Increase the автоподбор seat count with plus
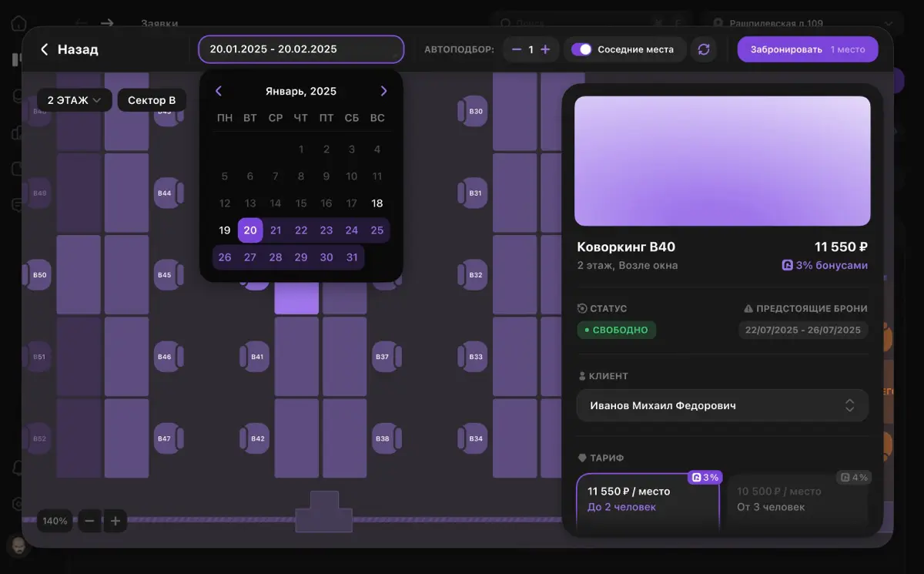This screenshot has width=924, height=574. click(545, 49)
